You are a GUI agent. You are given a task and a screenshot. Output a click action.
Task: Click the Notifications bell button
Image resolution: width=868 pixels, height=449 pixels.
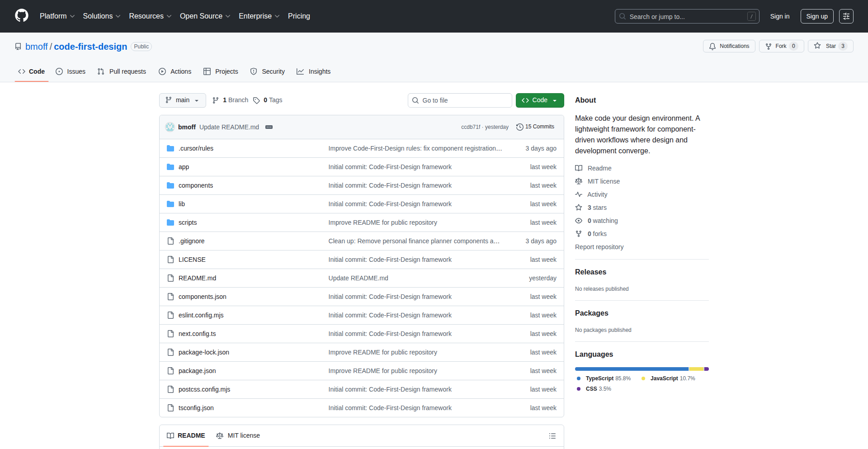(x=729, y=46)
